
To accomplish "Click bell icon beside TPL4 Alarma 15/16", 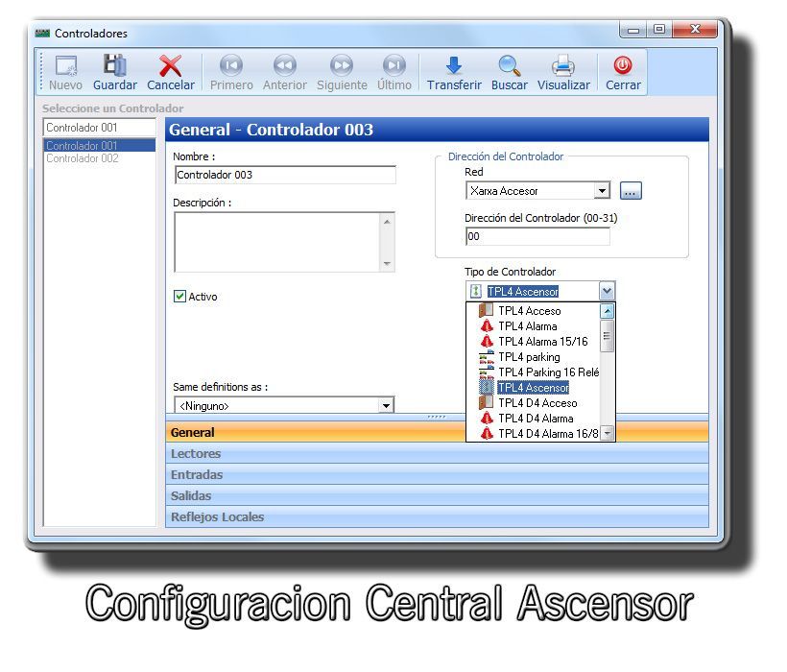I will [487, 341].
